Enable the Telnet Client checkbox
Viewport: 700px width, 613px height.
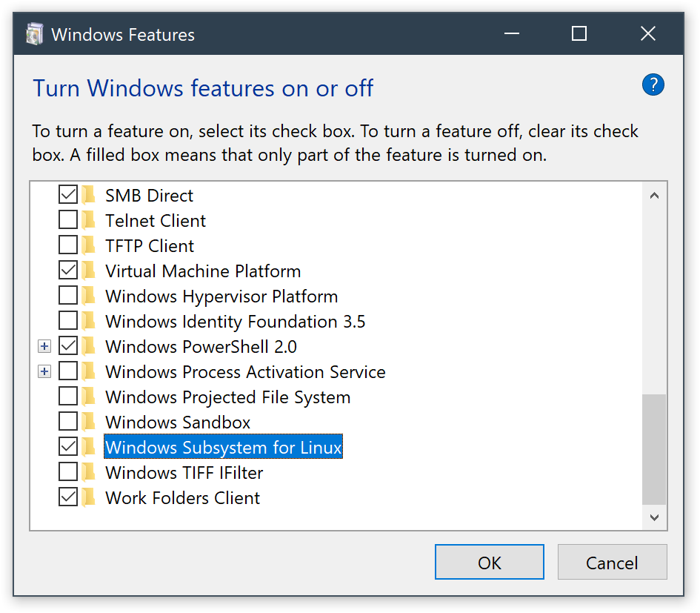(x=68, y=220)
